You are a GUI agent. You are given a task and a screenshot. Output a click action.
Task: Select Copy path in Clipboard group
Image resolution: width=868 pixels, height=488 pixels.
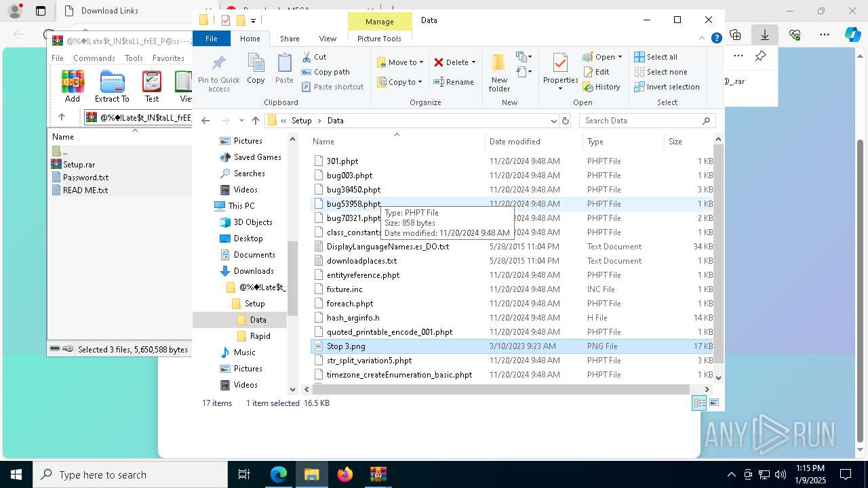(x=325, y=72)
